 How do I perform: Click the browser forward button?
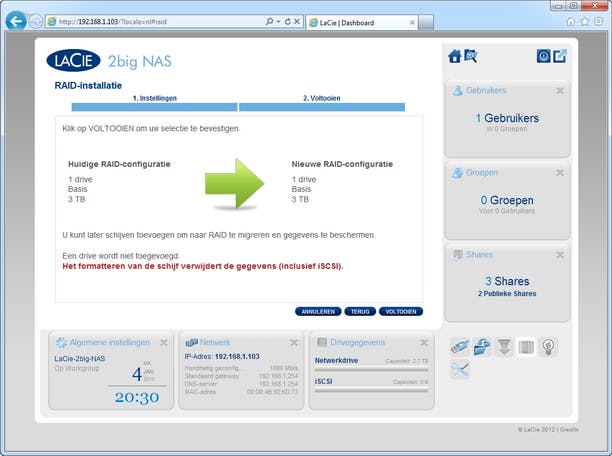coord(36,21)
